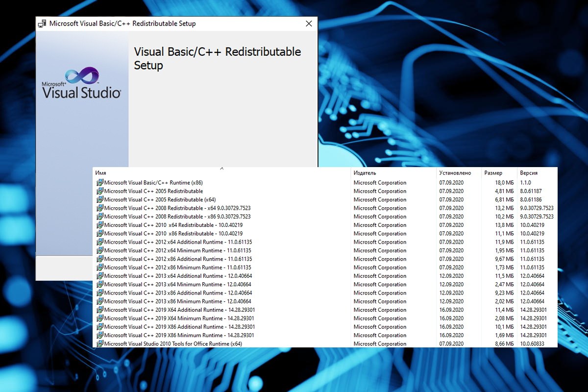This screenshot has width=588, height=392.
Task: Click icon of Visual C++ 2005 Redistributable (x64)
Action: 99,199
